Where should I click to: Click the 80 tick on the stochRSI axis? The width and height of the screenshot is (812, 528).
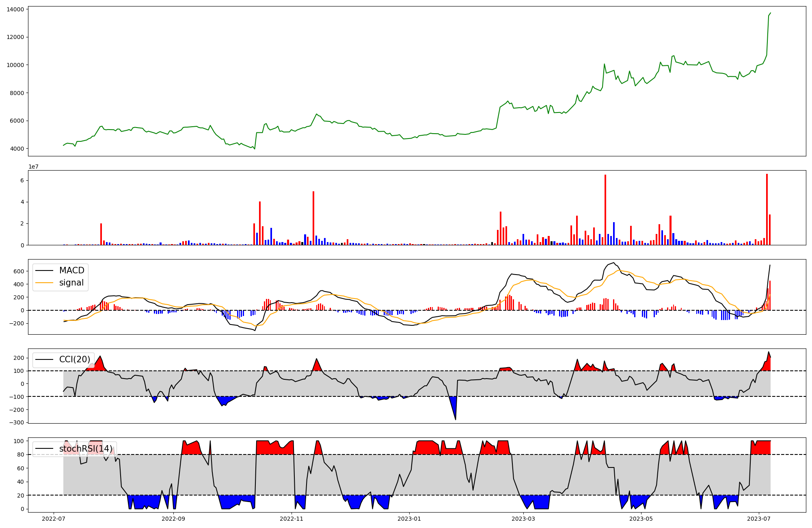[x=21, y=454]
